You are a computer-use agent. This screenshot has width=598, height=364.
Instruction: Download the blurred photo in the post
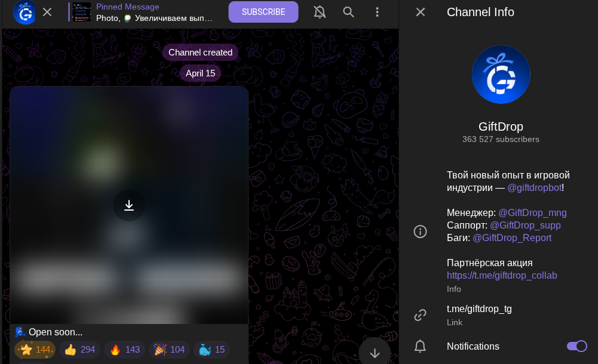[x=129, y=205]
